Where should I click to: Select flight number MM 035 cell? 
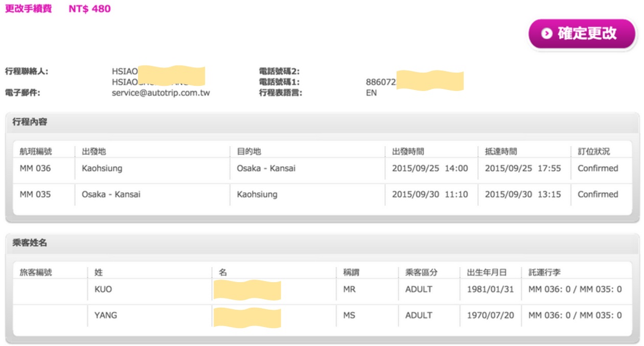pos(35,194)
